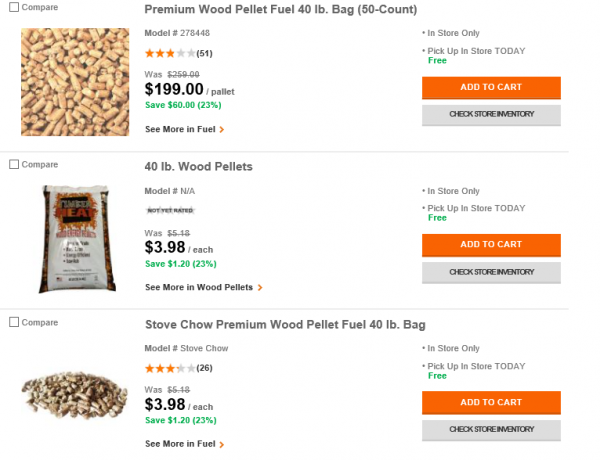Open the 40 lb. Wood Pellets title link

click(199, 167)
